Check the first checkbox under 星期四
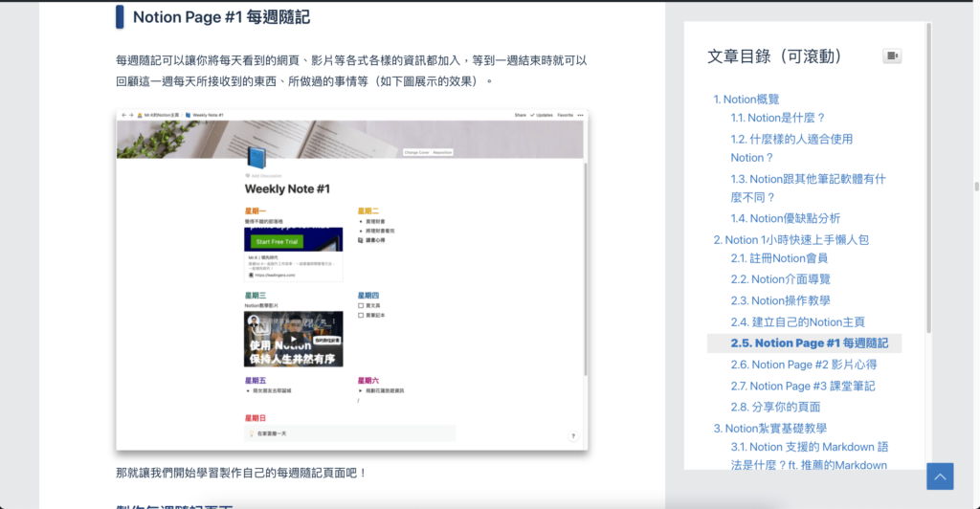The height and width of the screenshot is (509, 980). pyautogui.click(x=361, y=305)
